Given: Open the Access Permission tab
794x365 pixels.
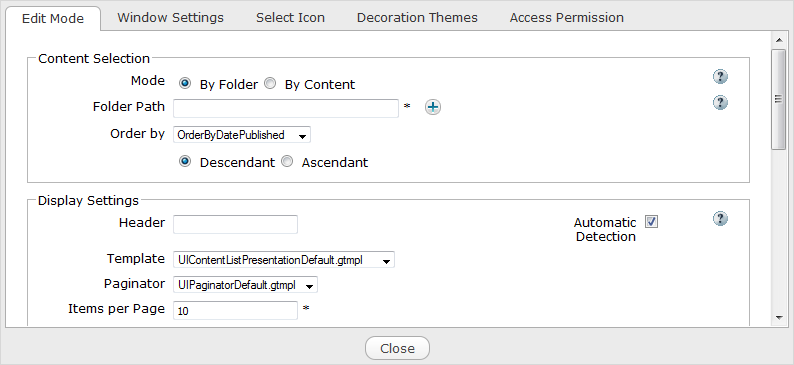Looking at the screenshot, I should [567, 18].
